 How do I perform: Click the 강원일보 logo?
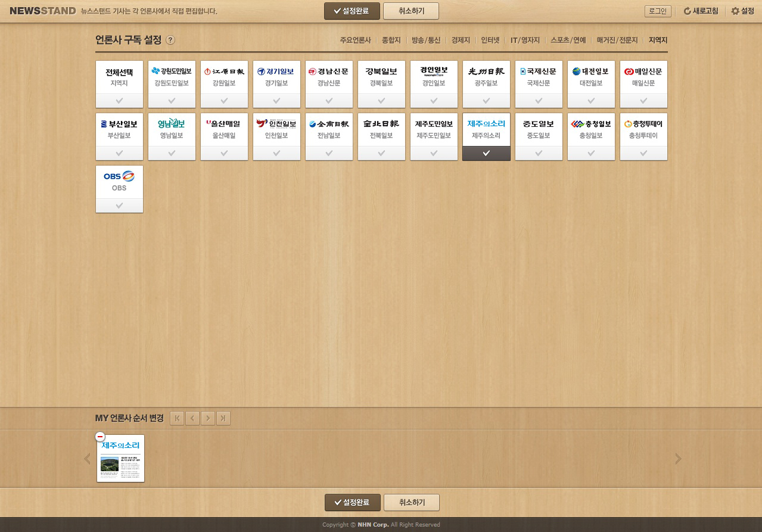224,71
